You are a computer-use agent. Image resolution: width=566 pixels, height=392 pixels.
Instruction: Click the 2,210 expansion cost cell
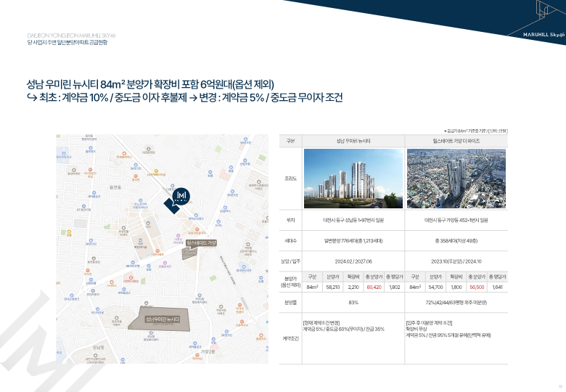(x=353, y=287)
